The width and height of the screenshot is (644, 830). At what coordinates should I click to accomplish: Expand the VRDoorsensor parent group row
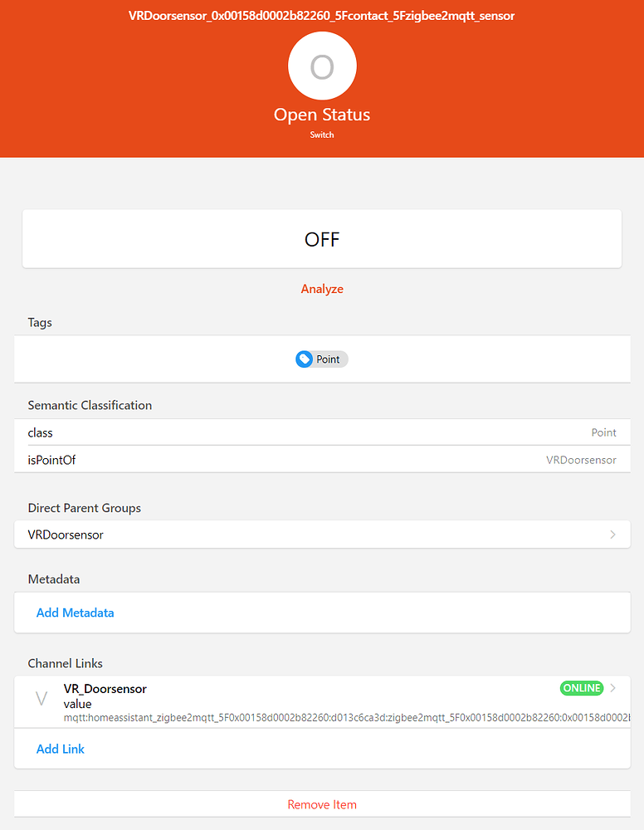point(322,535)
